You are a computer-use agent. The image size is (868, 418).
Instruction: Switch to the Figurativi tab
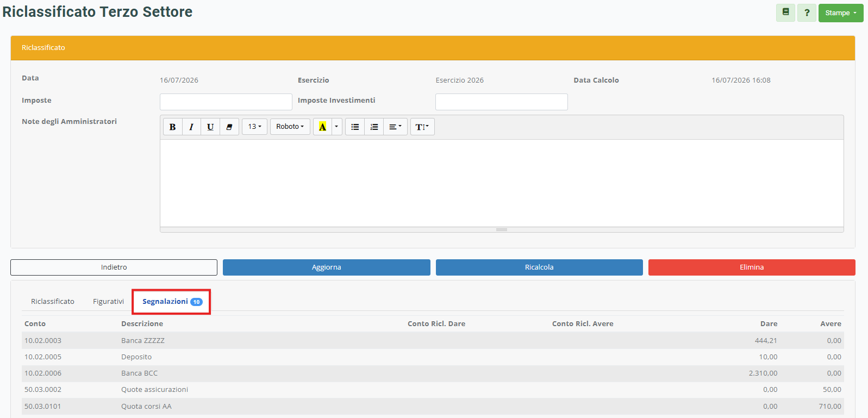(108, 302)
